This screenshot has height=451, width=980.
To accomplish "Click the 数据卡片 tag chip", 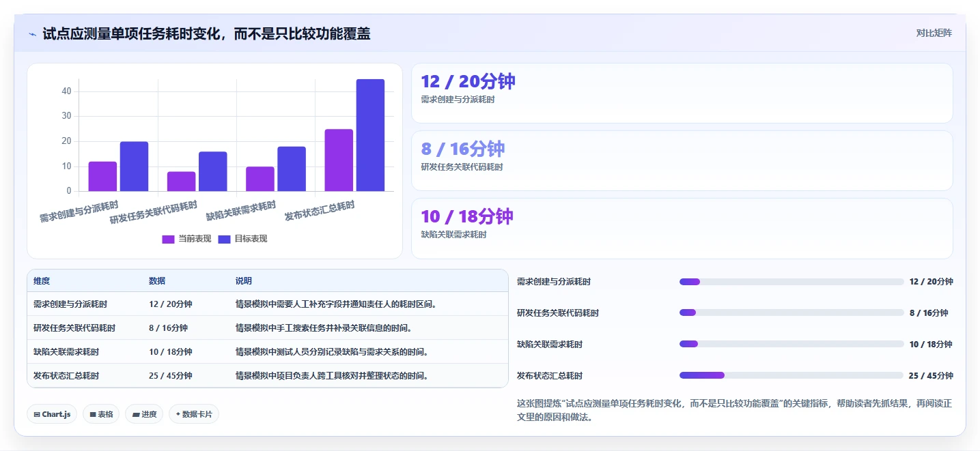I will tap(194, 414).
